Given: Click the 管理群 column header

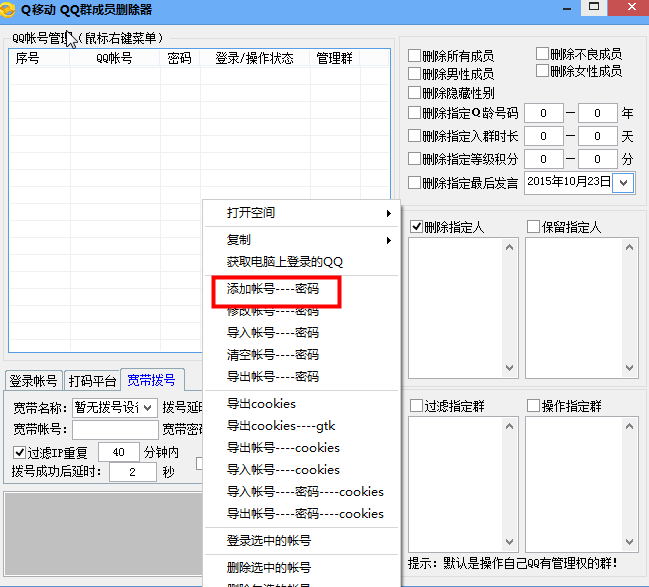Looking at the screenshot, I should tap(334, 58).
